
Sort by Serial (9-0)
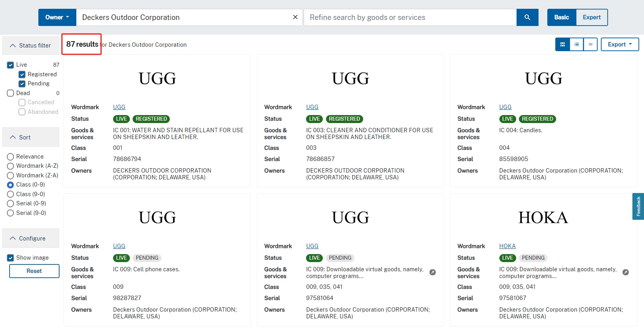[10, 213]
